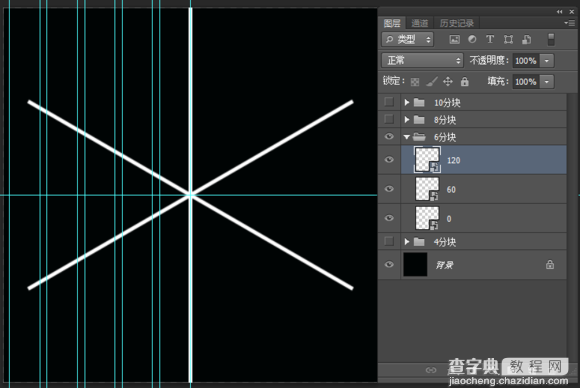Hide the 60 layer
Image resolution: width=580 pixels, height=388 pixels.
click(x=389, y=189)
